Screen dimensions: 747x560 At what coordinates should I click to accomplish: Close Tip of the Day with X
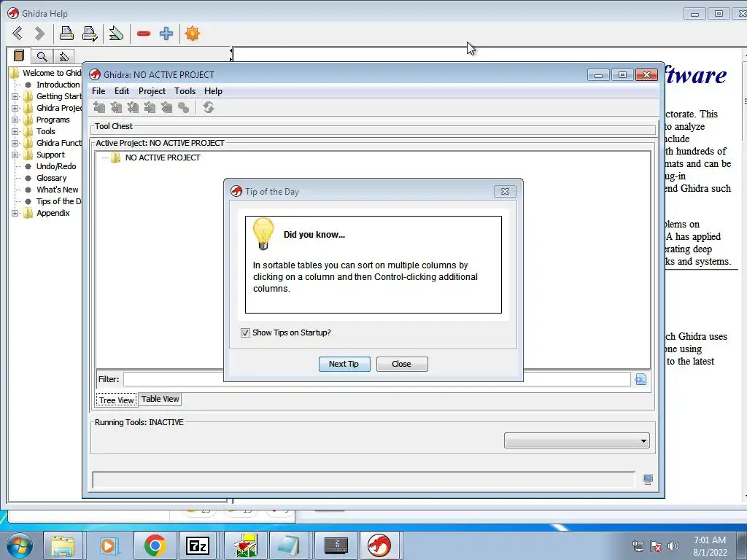[x=505, y=192]
